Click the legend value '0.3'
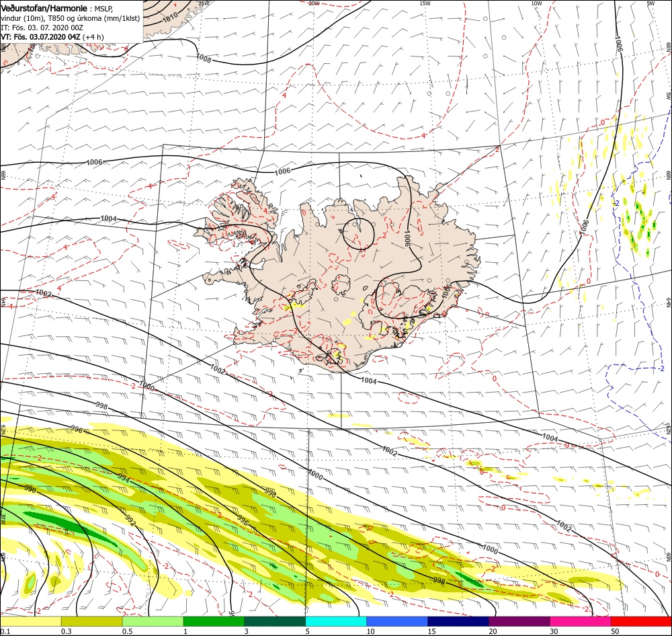This screenshot has height=636, width=672. click(x=67, y=631)
